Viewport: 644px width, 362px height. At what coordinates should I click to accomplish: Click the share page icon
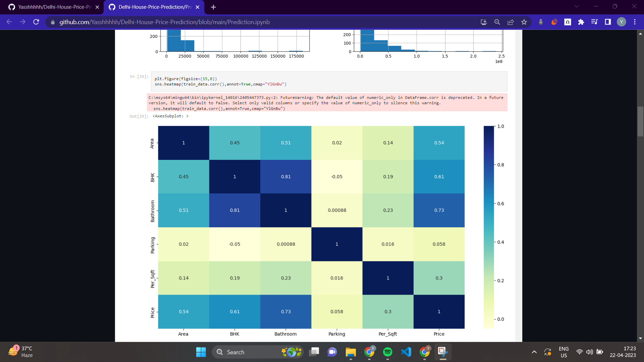click(511, 22)
